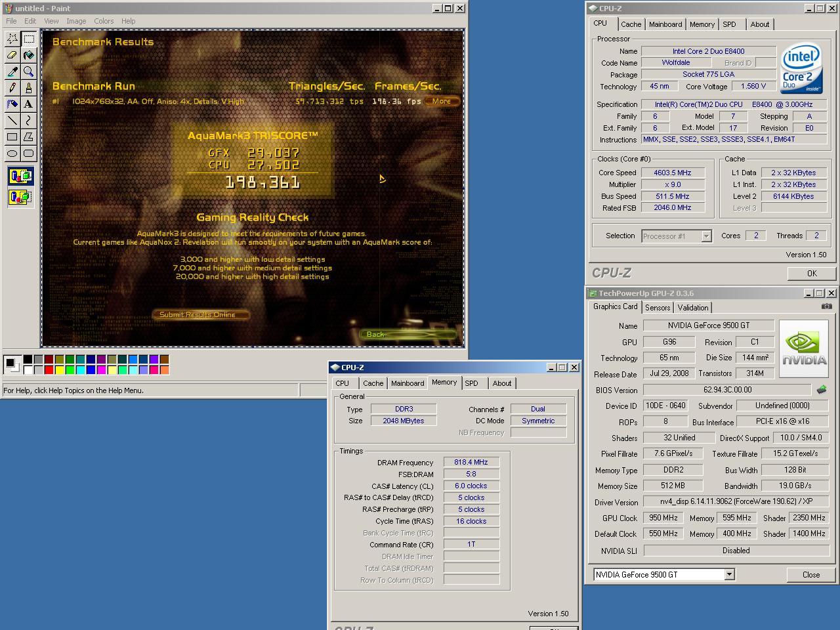This screenshot has width=840, height=630.
Task: Select the Text tool marked A
Action: point(29,104)
